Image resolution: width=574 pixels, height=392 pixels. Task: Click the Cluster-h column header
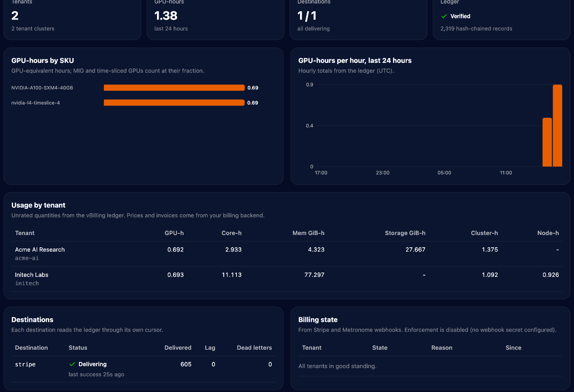(485, 233)
